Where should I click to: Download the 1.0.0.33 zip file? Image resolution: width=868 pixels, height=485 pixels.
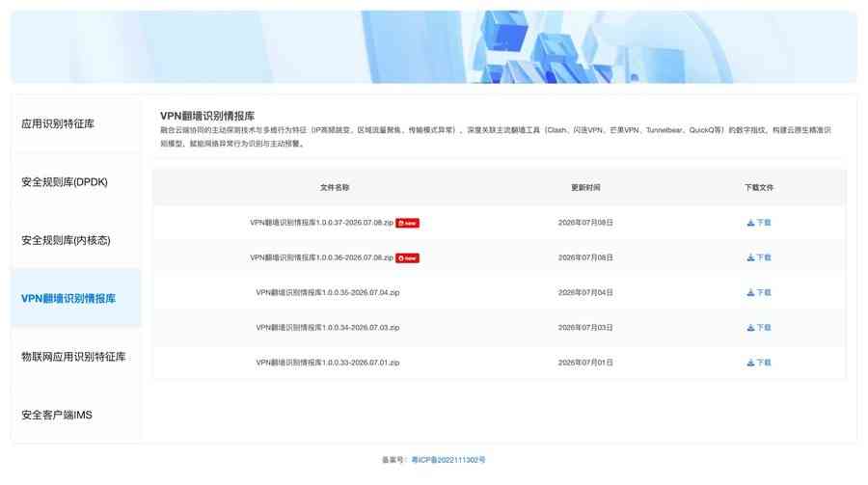[758, 363]
